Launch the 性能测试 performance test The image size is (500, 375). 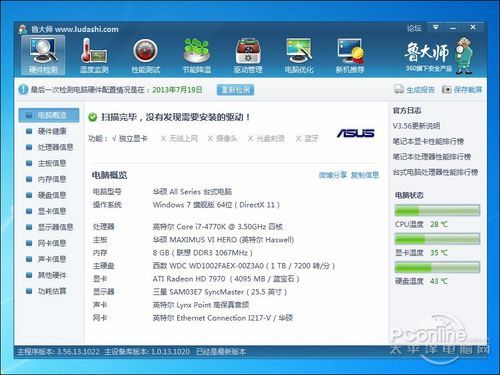(146, 55)
